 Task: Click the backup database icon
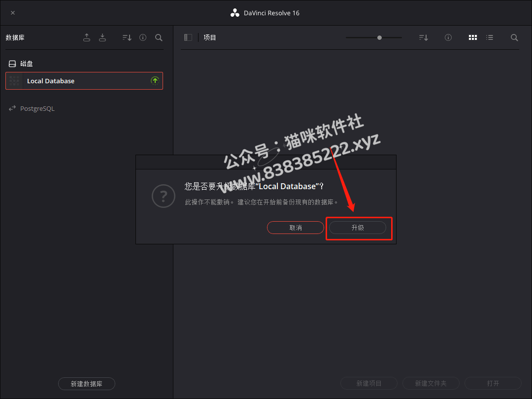tap(87, 37)
